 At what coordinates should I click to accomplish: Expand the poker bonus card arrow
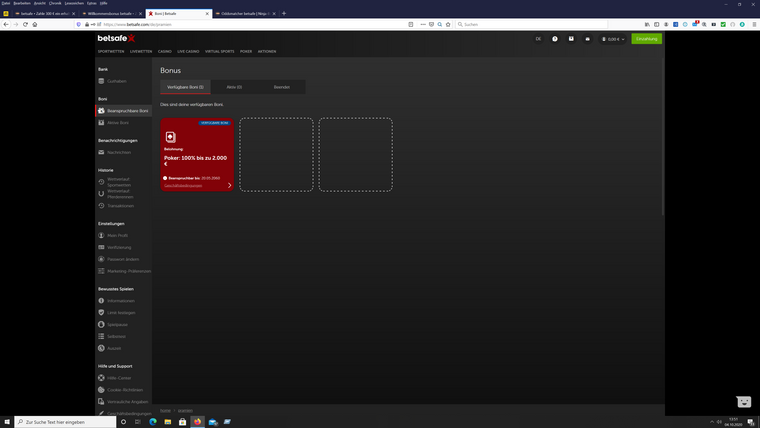pyautogui.click(x=229, y=185)
